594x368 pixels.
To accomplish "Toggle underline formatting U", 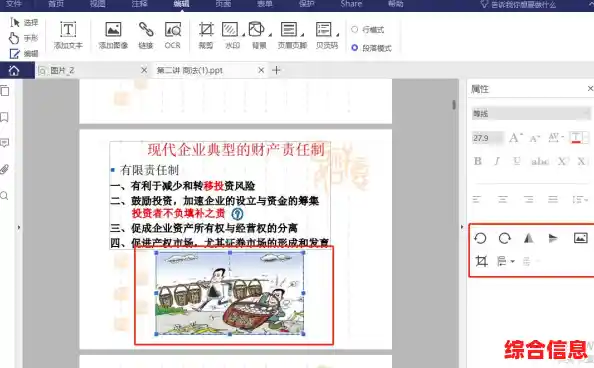I will [x=517, y=161].
